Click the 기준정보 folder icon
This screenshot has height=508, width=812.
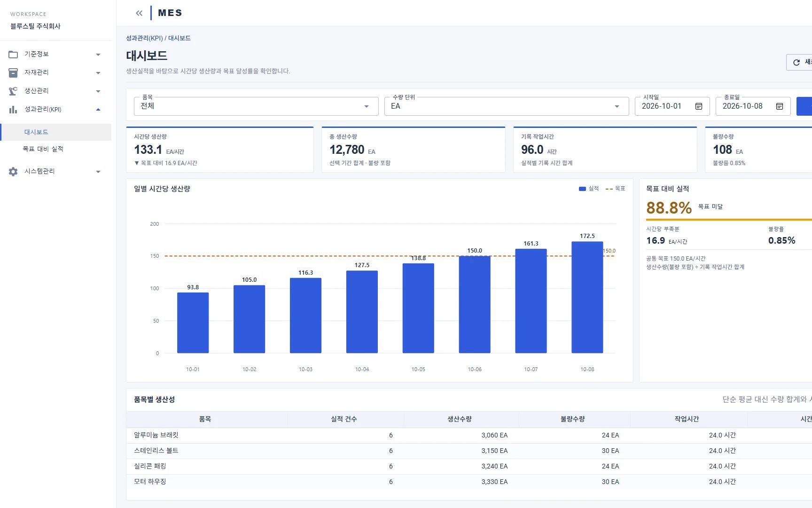tap(13, 55)
